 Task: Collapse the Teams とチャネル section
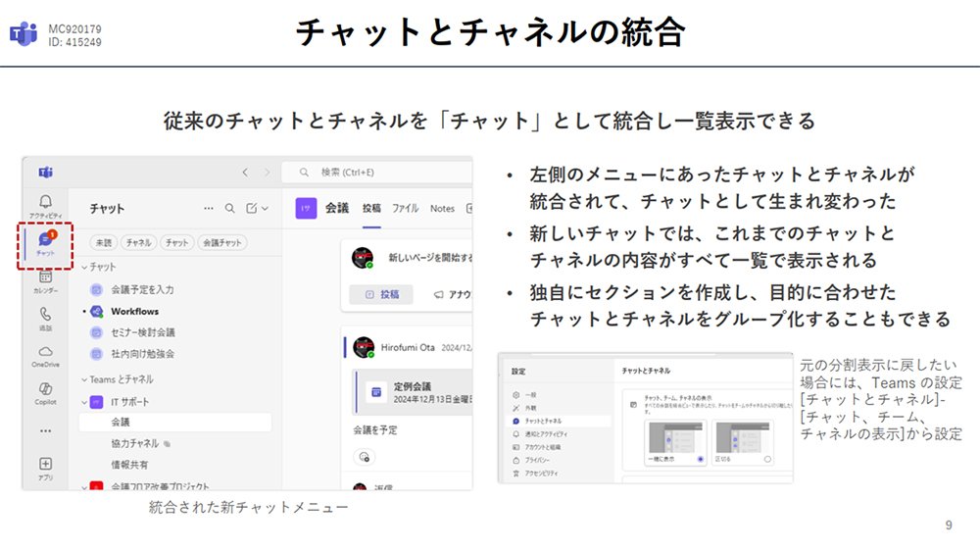[84, 379]
